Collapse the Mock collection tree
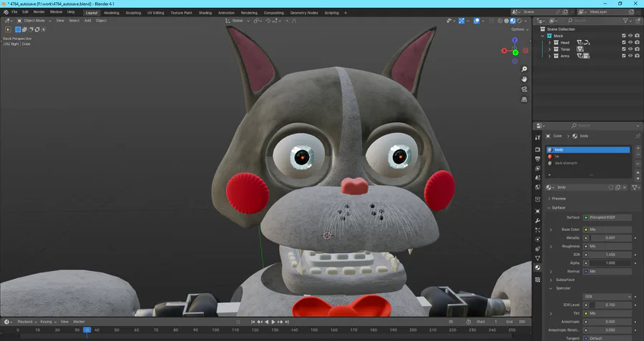 pyautogui.click(x=543, y=36)
